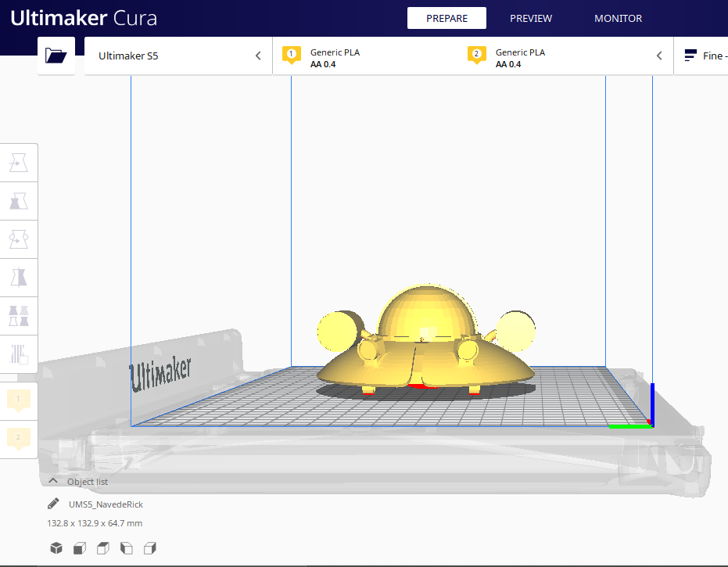Image resolution: width=728 pixels, height=567 pixels.
Task: Click extruder 1 Generic PLA AA 0.4 text
Action: tap(335, 58)
